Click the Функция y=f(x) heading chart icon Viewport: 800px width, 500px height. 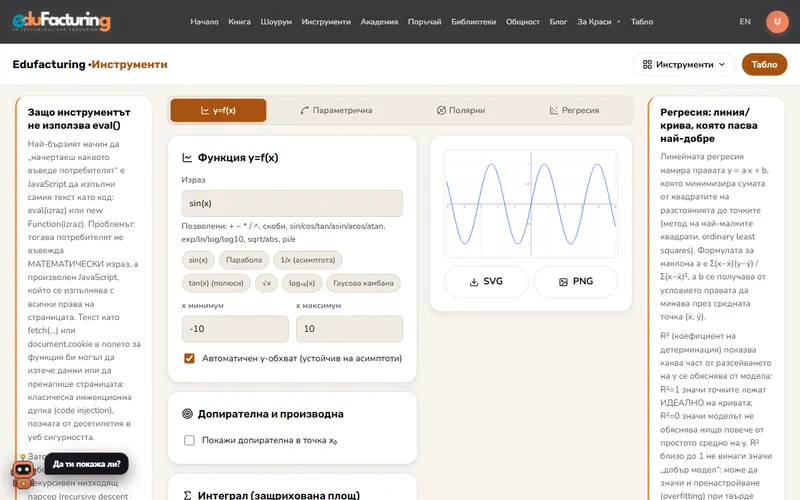tap(187, 158)
